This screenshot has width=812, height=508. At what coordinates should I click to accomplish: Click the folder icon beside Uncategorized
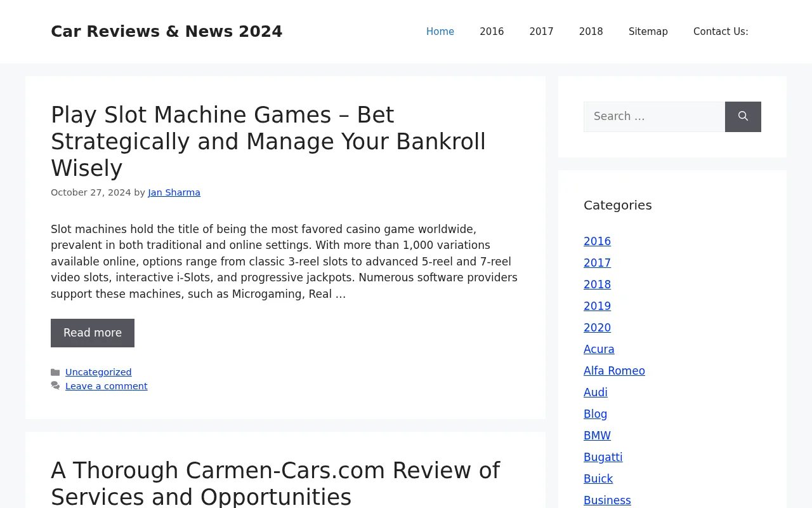[x=55, y=371]
